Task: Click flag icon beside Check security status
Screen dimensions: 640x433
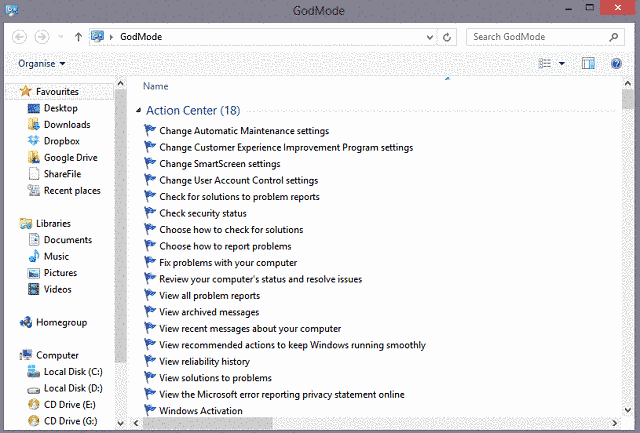Action: coord(150,213)
